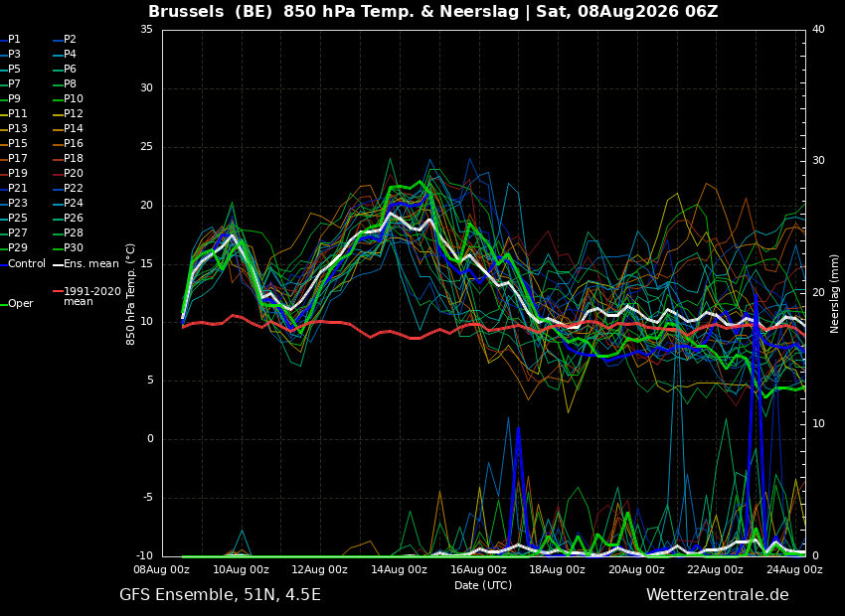
Task: Click the 30 precipitation axis value
Action: (x=818, y=161)
